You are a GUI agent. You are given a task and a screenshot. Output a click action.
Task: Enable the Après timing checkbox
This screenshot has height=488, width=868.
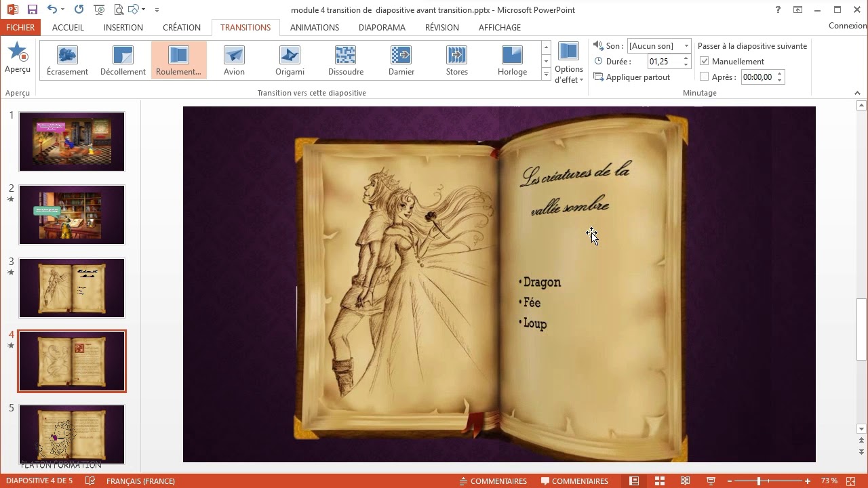pyautogui.click(x=704, y=77)
